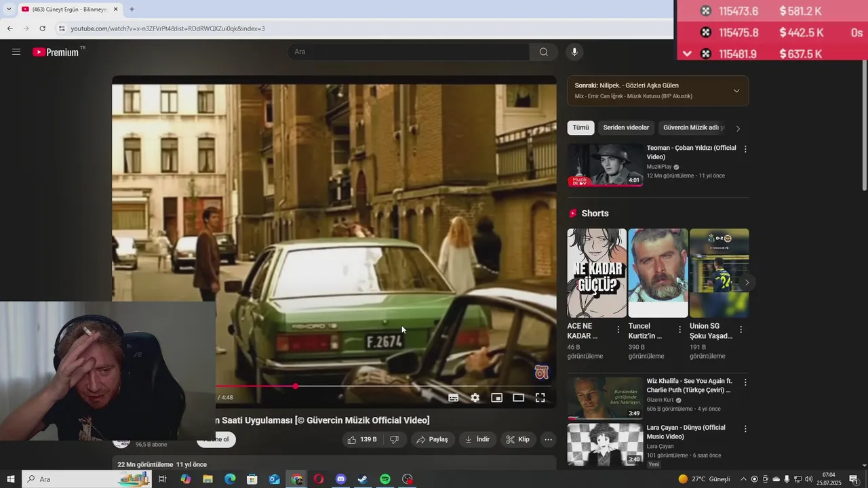The width and height of the screenshot is (868, 488).
Task: Seek using the red progress bar handle
Action: click(x=296, y=386)
